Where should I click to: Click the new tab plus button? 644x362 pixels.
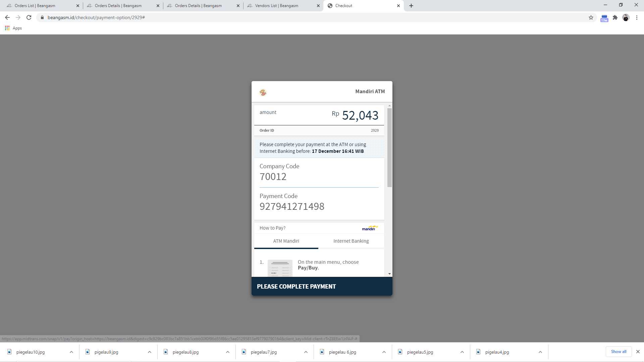click(x=411, y=5)
